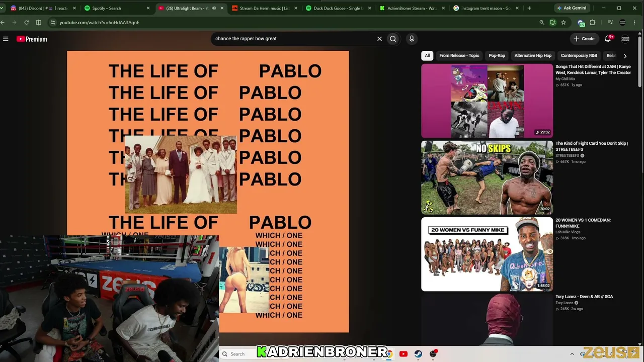Start voice search with the microphone
This screenshot has width=644, height=362.
tap(412, 39)
